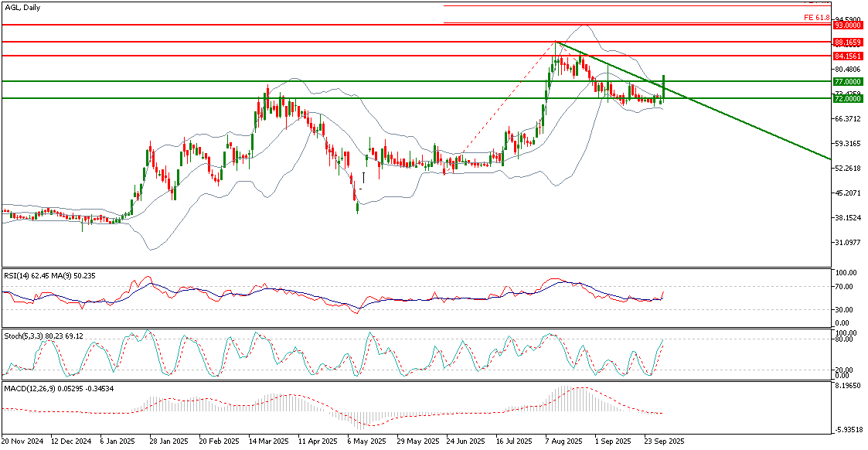Viewport: 868px width, 450px height.
Task: Click the RSI 70.00 level label
Action: 846,287
